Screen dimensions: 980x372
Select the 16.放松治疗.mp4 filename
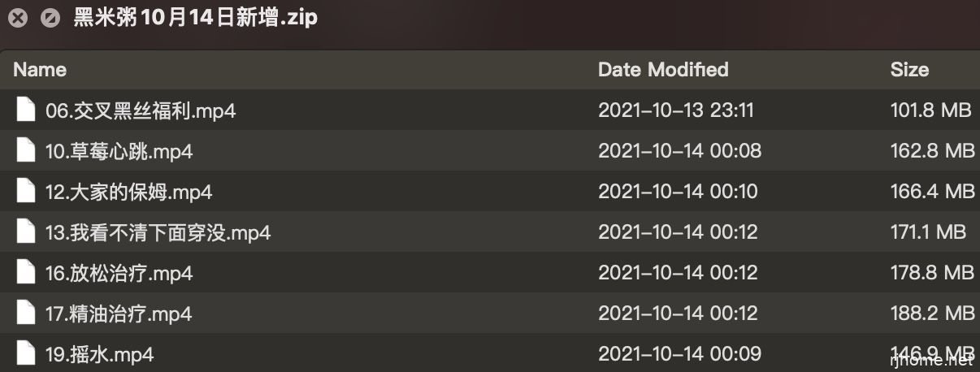click(119, 274)
